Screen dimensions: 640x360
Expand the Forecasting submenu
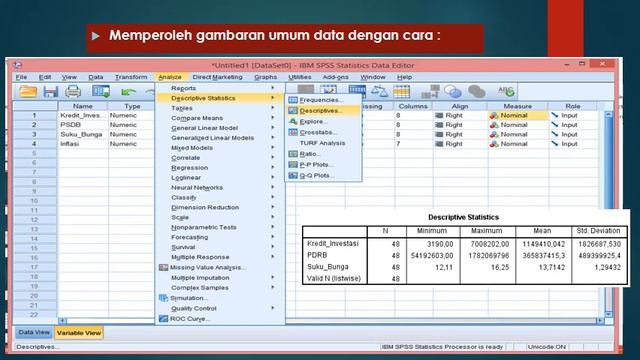pos(220,237)
